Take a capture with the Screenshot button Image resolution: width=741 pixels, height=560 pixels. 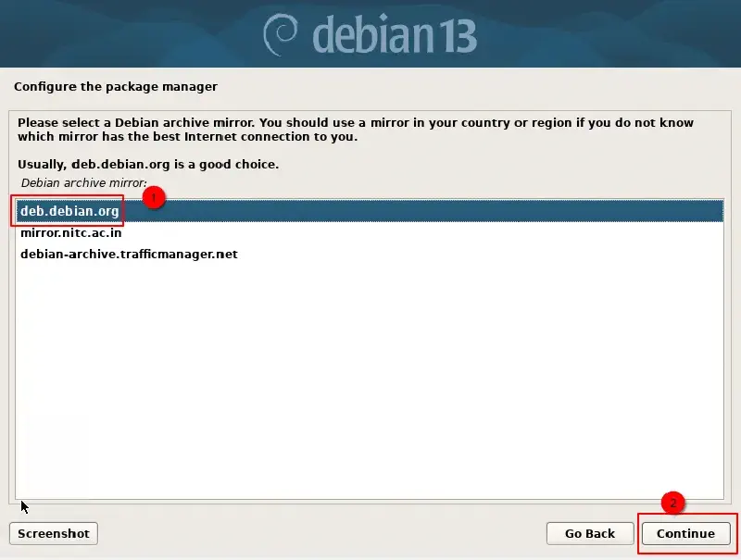click(54, 533)
